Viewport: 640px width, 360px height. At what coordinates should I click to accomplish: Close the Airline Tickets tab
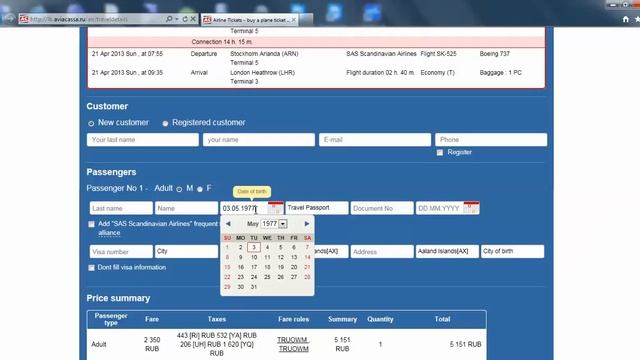click(x=293, y=20)
